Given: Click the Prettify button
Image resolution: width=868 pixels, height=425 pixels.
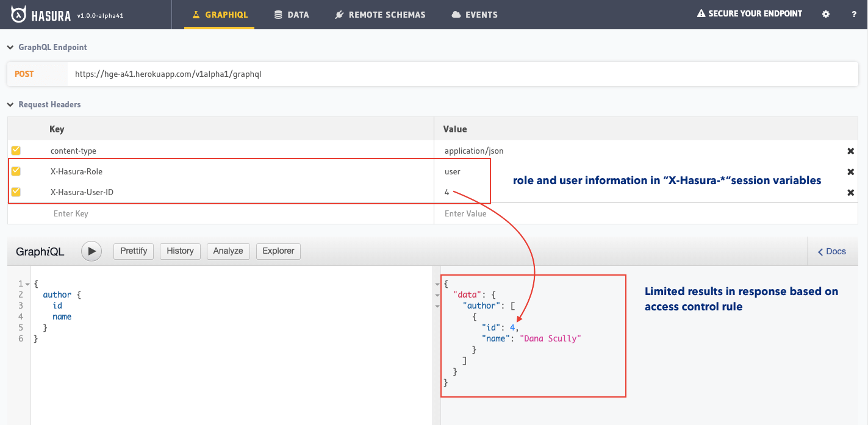Looking at the screenshot, I should [134, 251].
